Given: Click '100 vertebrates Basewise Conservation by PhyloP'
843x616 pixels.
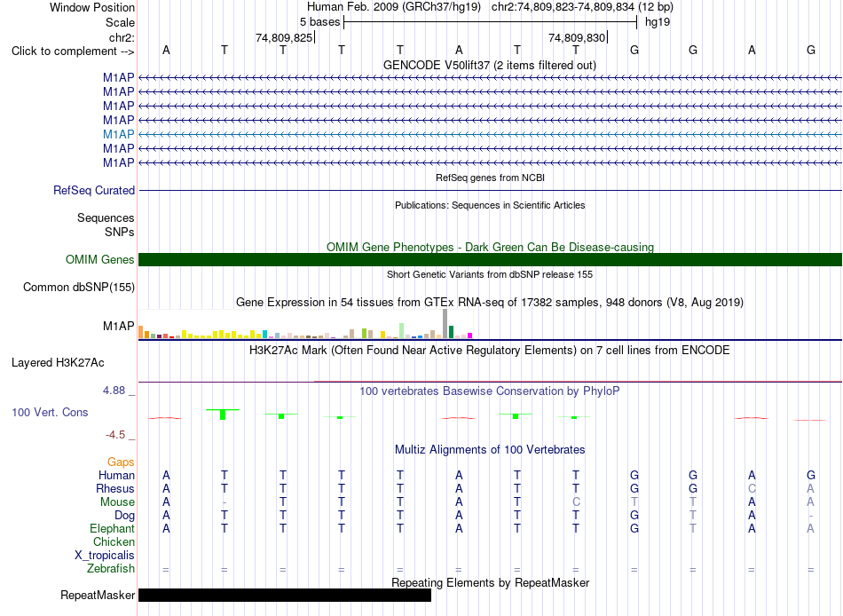Looking at the screenshot, I should tap(490, 391).
